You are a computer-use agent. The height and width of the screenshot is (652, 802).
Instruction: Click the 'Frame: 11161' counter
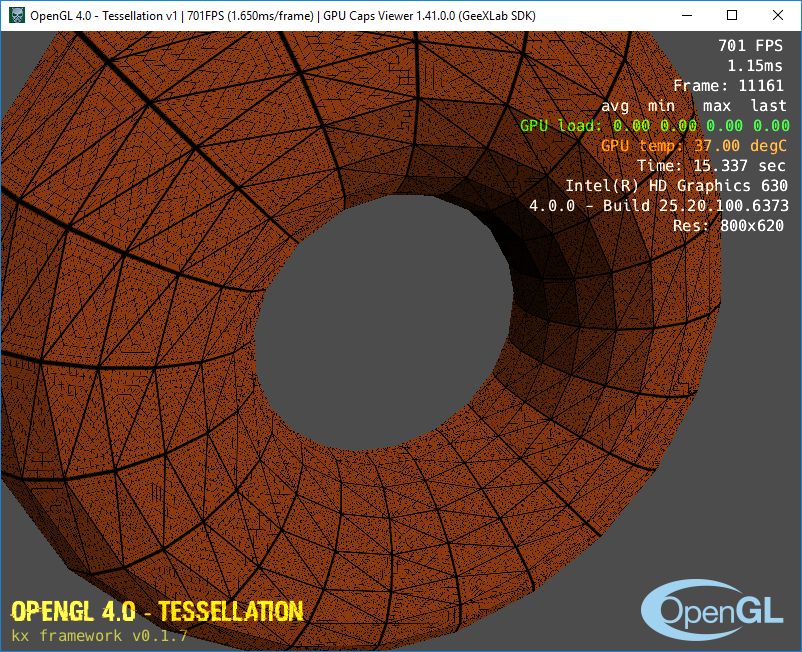click(728, 85)
